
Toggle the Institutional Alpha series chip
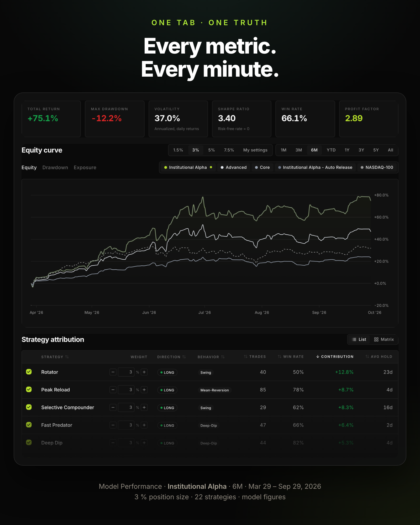188,167
